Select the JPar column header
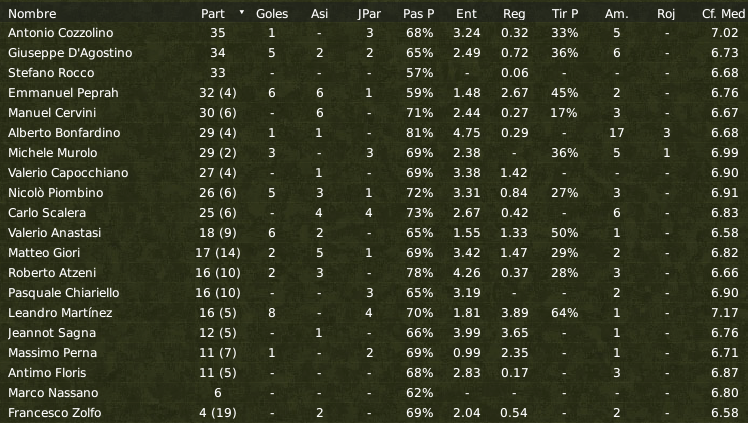This screenshot has height=423, width=748. (369, 14)
